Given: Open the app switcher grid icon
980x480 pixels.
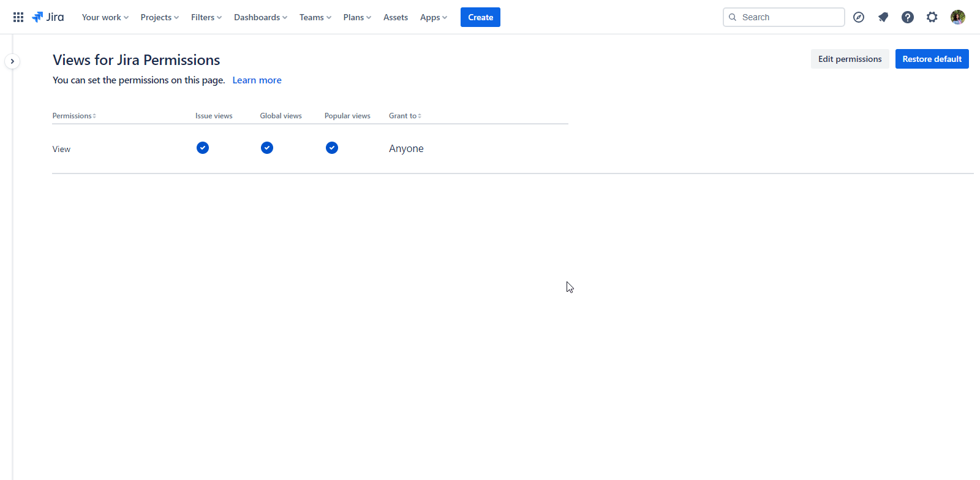Looking at the screenshot, I should (x=18, y=17).
